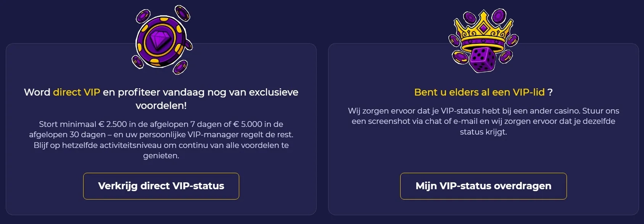This screenshot has width=644, height=224.
Task: Click the "genieten." text line
Action: pos(161,156)
